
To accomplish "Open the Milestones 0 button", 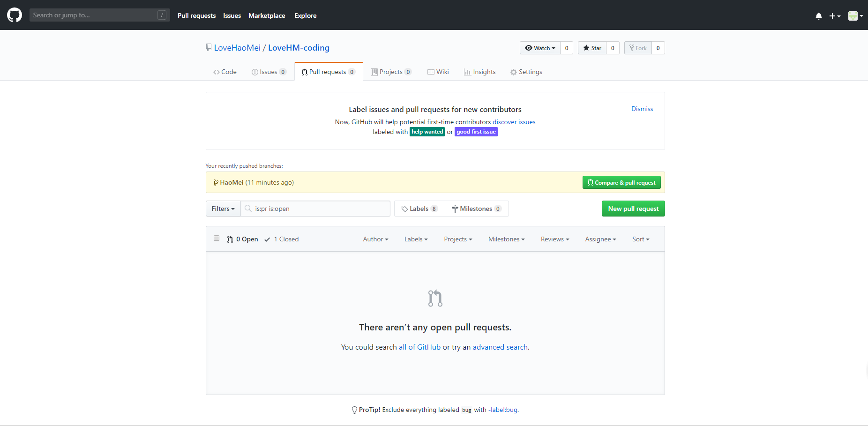I will pos(477,209).
